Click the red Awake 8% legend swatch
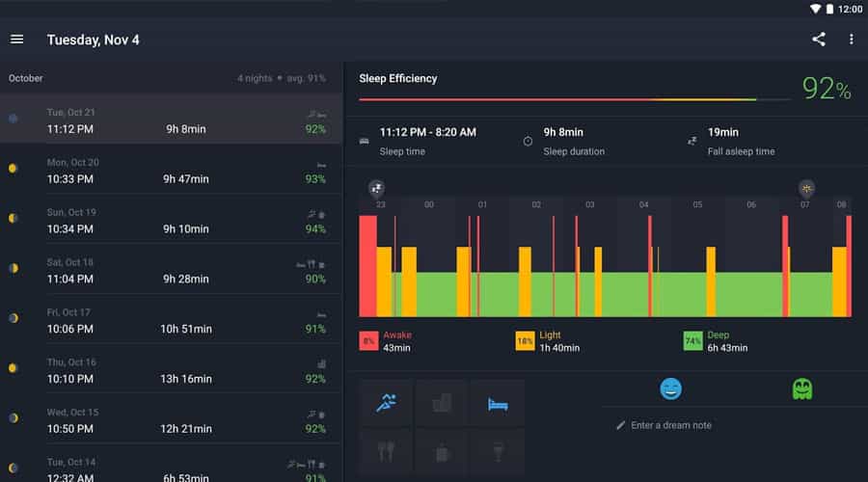Screen dimensions: 868x482 click(x=368, y=341)
